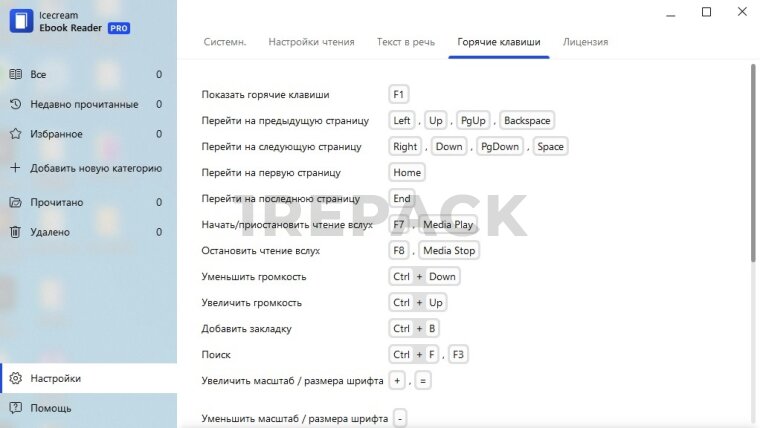This screenshot has height=428, width=760.
Task: Open the Настройки чтения tab
Action: [311, 42]
